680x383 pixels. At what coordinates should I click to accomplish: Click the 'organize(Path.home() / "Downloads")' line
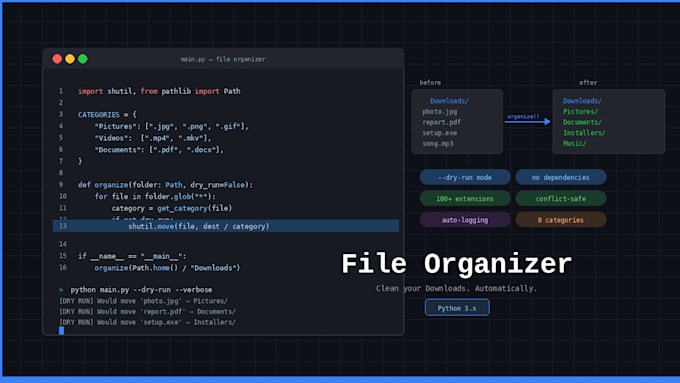click(167, 268)
